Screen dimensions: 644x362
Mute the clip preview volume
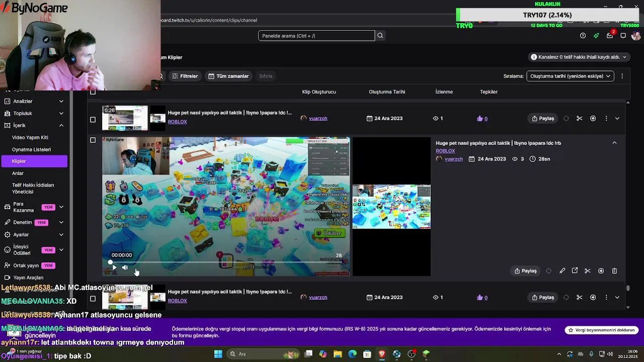(x=125, y=267)
